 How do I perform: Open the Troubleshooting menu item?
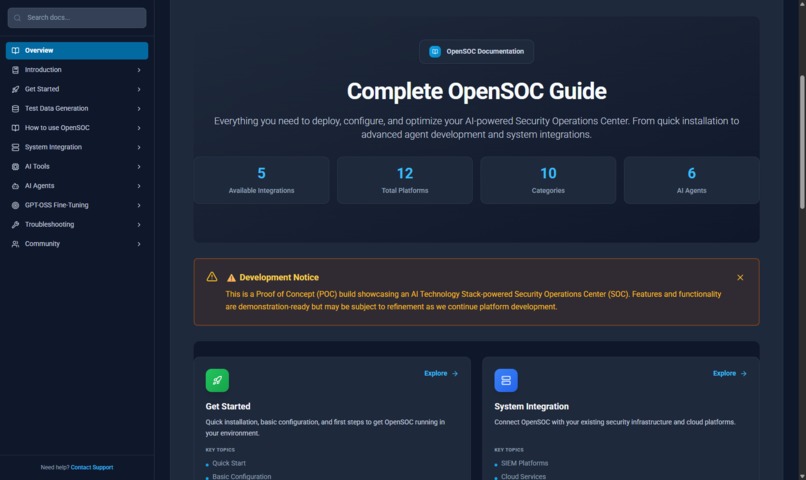pos(77,225)
